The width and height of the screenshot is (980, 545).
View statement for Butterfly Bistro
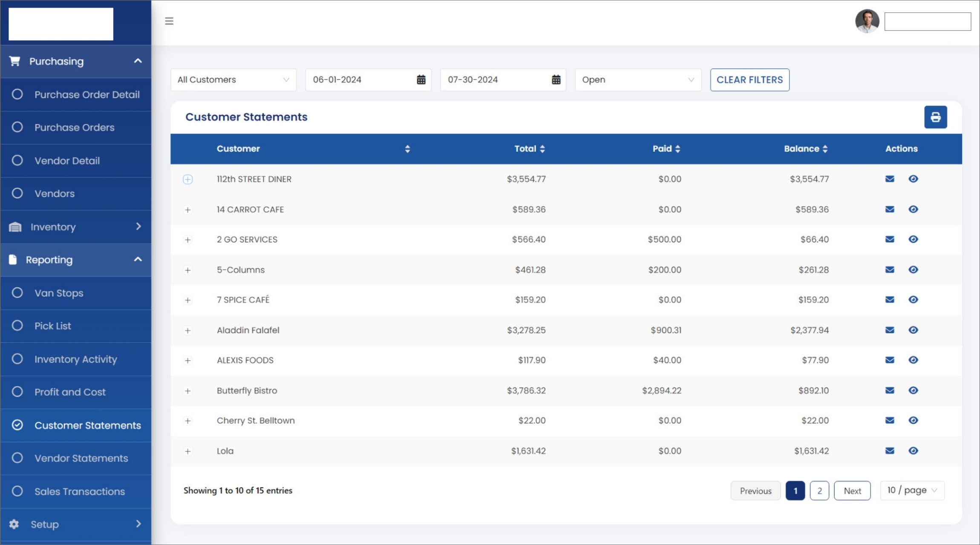coord(913,390)
